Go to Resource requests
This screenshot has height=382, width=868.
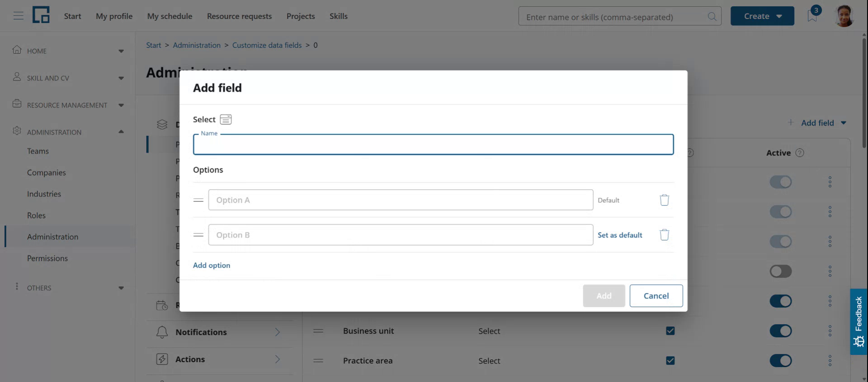coord(239,16)
